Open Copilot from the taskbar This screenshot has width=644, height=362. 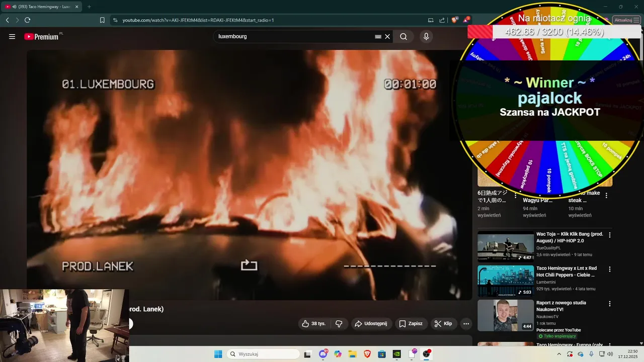click(x=338, y=354)
